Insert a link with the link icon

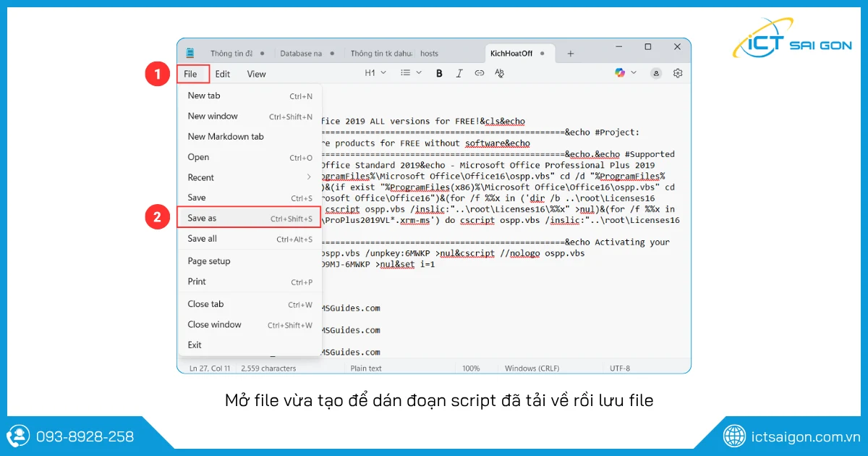[480, 73]
